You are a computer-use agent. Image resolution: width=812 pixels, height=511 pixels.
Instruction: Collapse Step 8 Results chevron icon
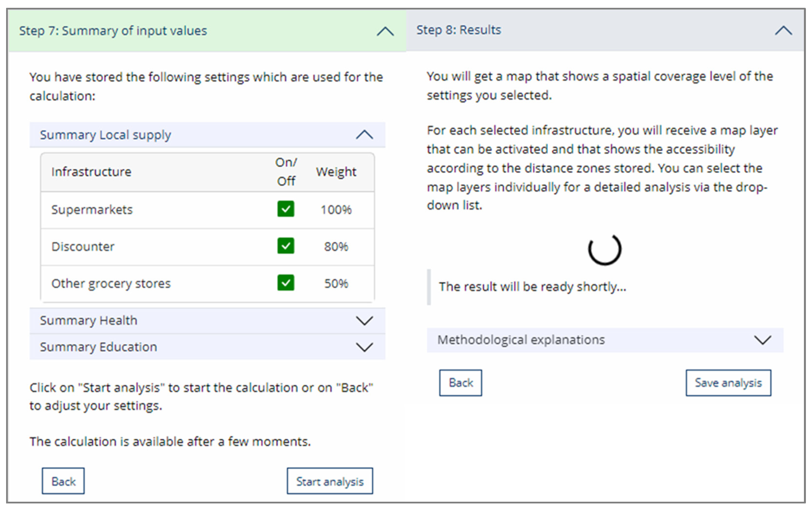coord(783,31)
